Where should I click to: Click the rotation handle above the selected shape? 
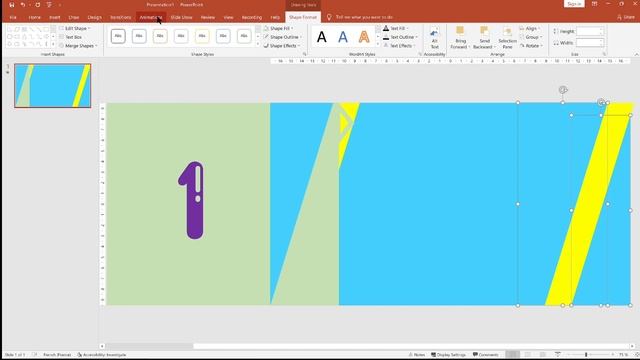click(563, 90)
